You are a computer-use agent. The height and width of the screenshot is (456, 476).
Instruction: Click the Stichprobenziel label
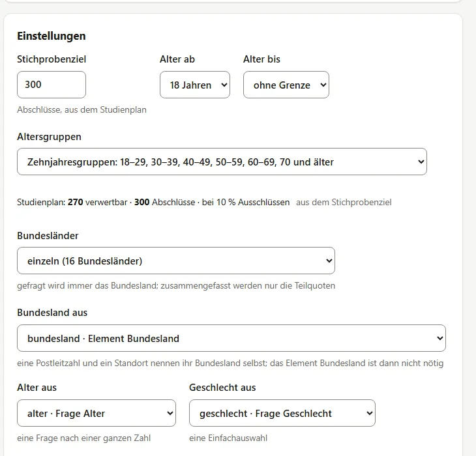pos(52,59)
